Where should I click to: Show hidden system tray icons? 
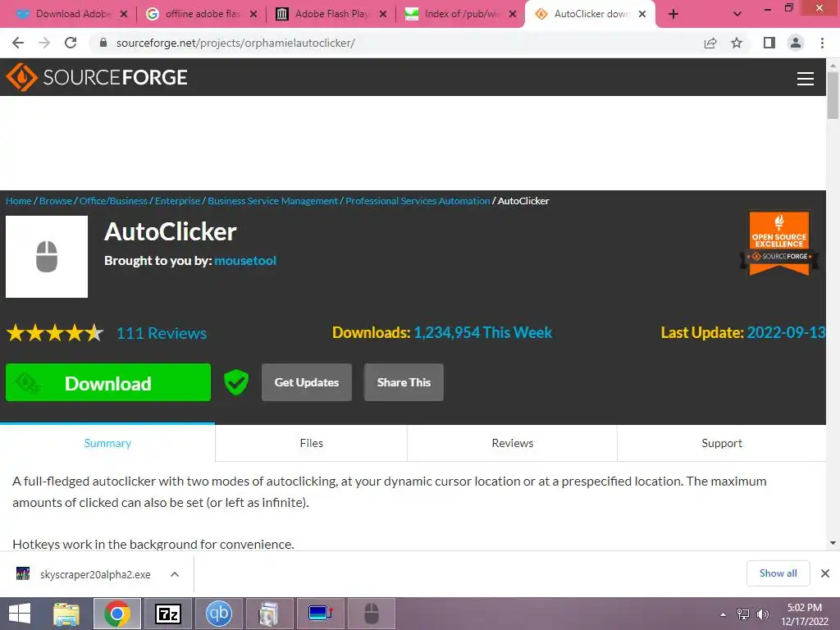pos(724,614)
